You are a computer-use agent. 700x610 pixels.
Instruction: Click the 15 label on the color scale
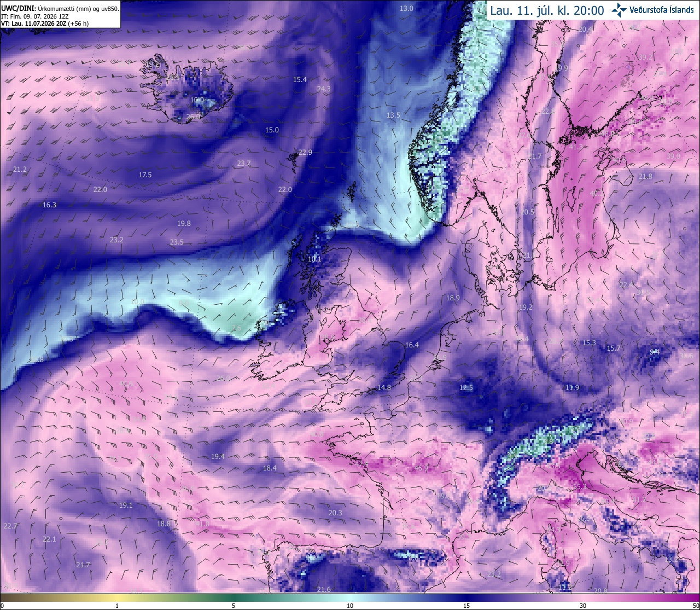466,606
